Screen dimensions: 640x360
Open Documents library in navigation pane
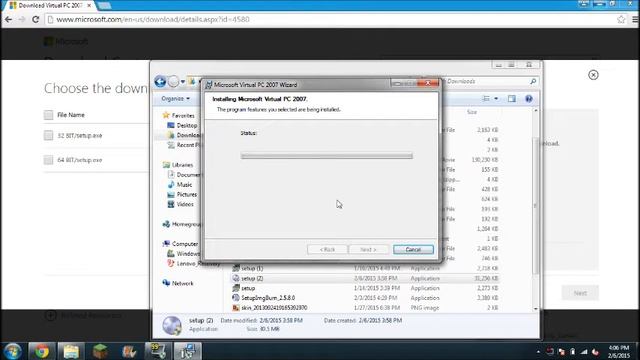185,175
